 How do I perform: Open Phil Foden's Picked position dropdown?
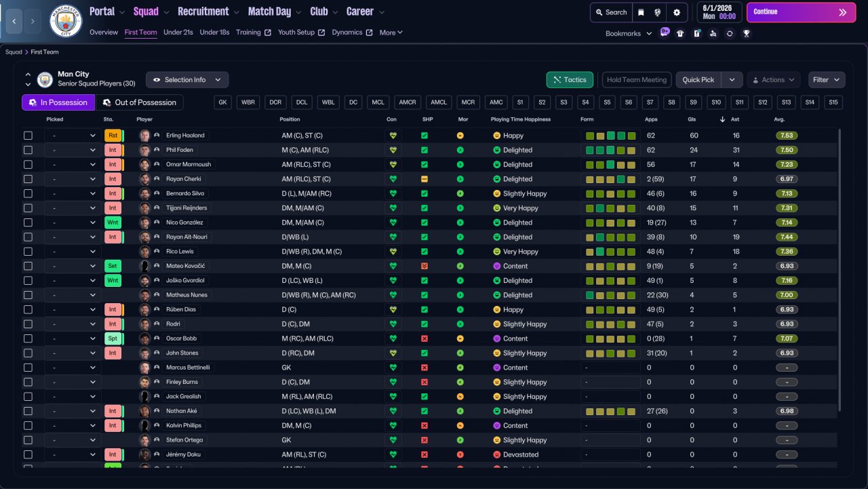pos(73,150)
